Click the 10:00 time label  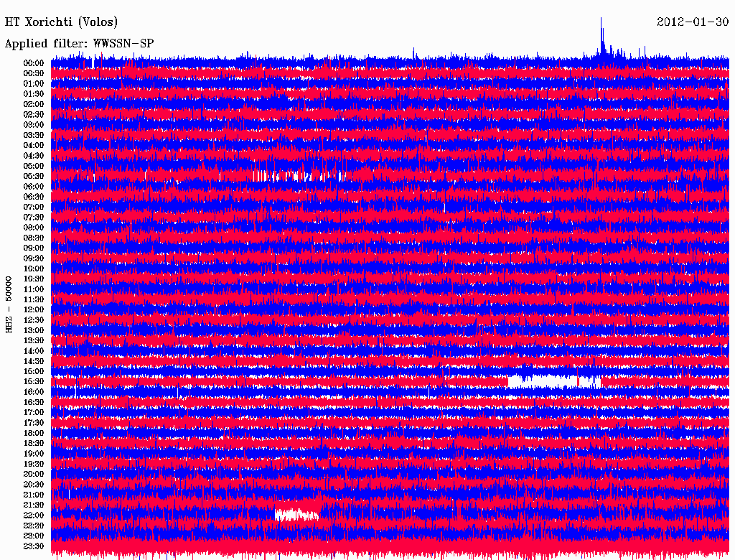coord(34,269)
